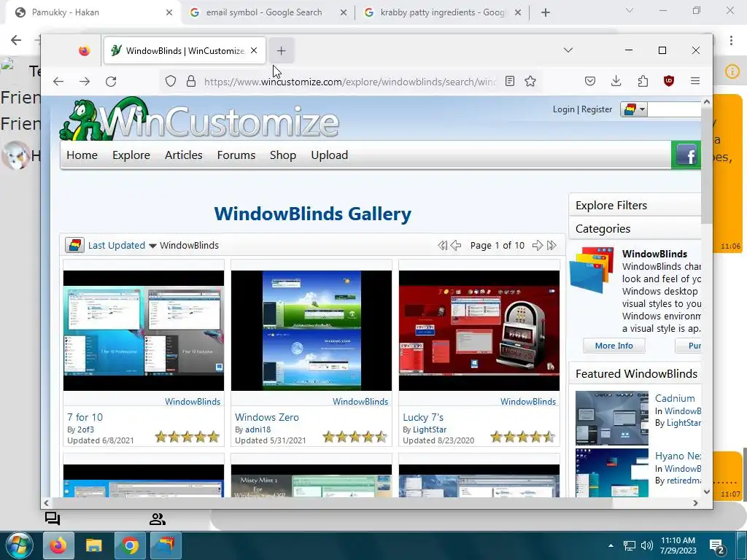The width and height of the screenshot is (747, 560).
Task: Open Shop menu item
Action: [x=283, y=155]
